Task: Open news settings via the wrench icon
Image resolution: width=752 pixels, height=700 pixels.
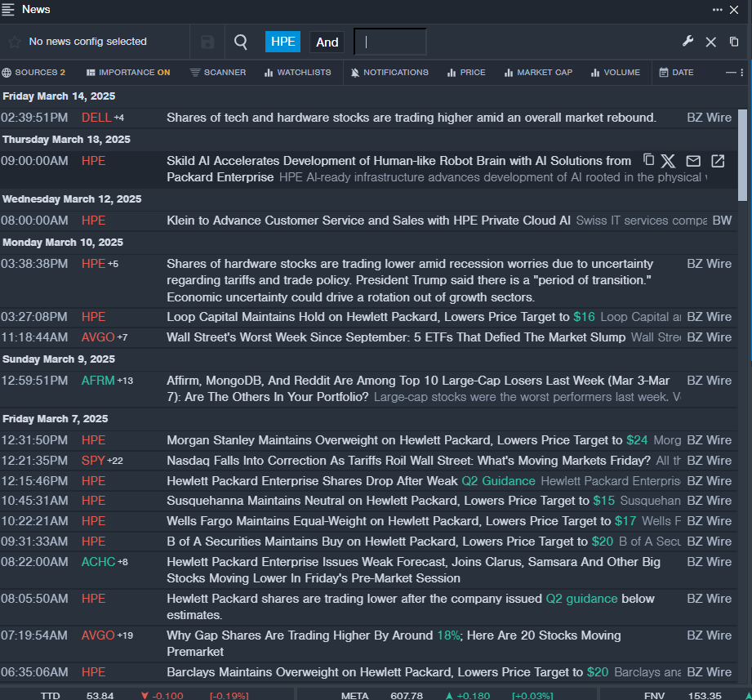Action: coord(687,42)
